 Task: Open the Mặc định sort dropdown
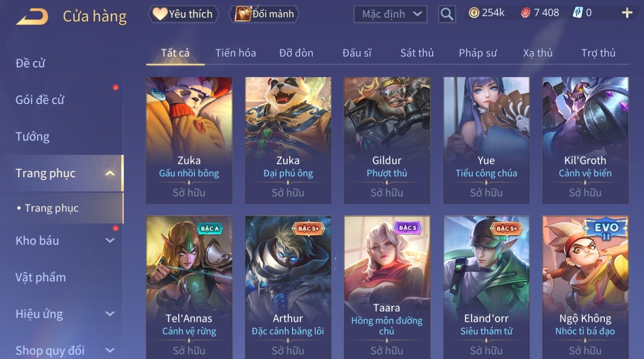pos(390,14)
